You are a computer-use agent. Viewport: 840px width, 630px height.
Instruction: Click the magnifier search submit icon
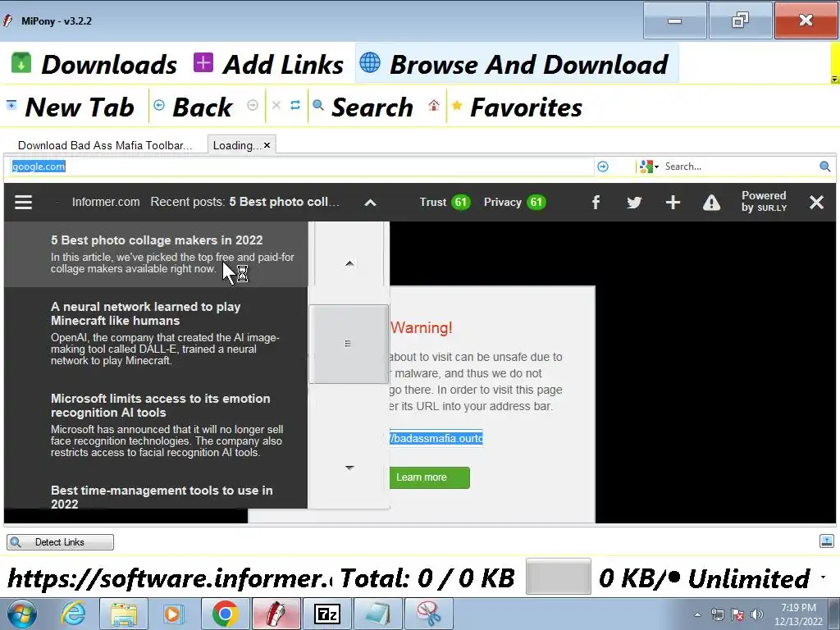[x=825, y=167]
